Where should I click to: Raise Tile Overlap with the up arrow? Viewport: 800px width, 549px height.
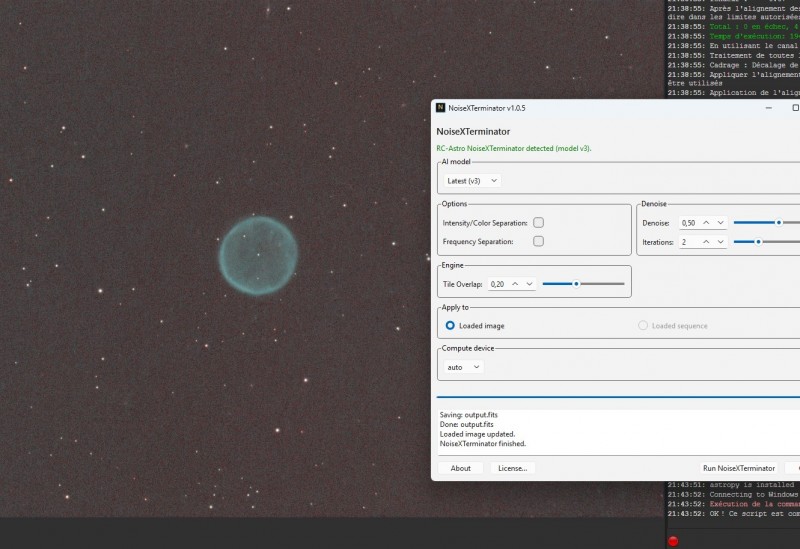[515, 284]
